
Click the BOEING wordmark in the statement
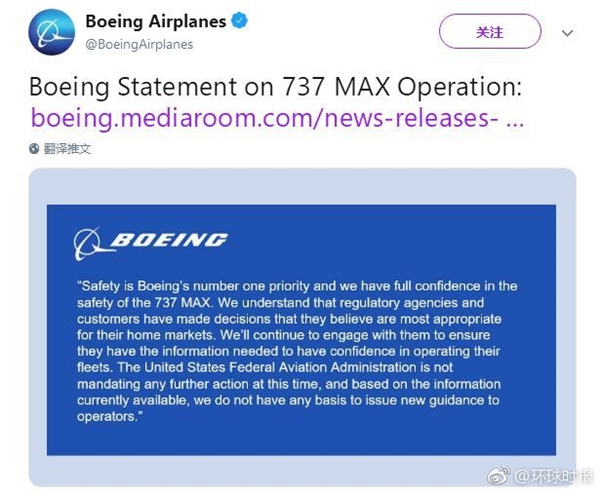168,241
